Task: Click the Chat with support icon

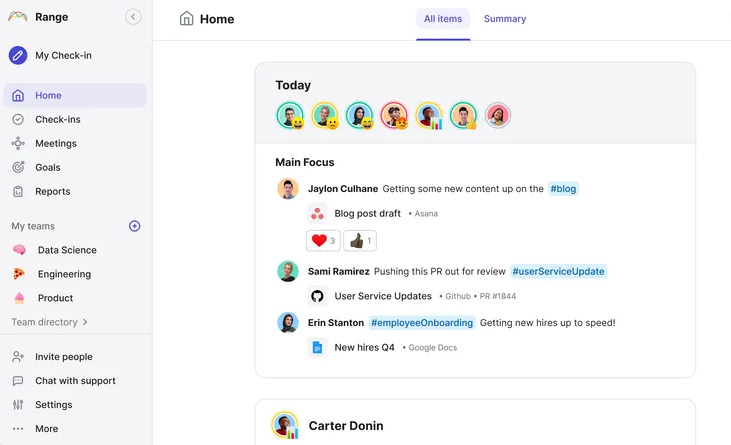Action: tap(18, 381)
